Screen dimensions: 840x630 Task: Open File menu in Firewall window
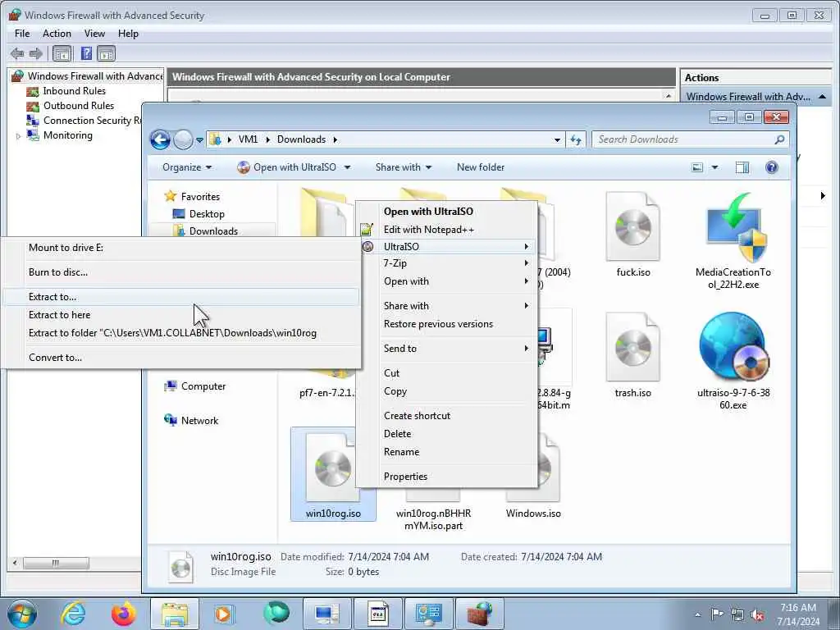click(x=22, y=33)
